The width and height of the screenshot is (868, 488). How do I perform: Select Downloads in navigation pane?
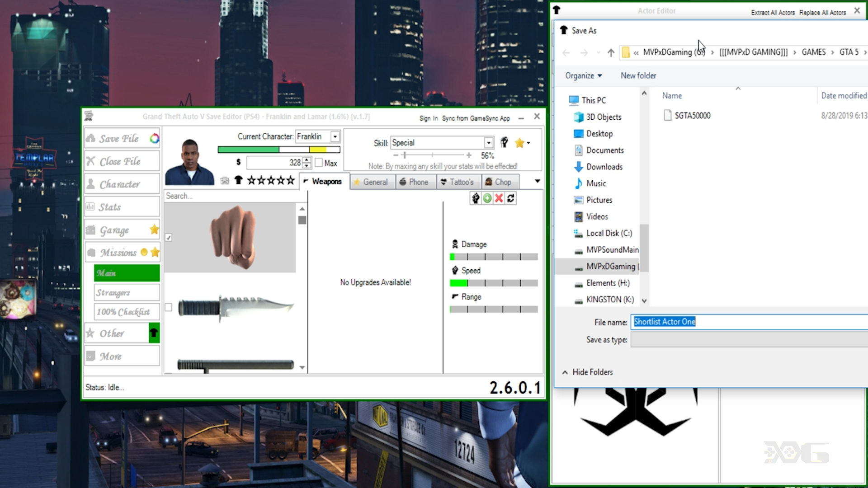604,167
